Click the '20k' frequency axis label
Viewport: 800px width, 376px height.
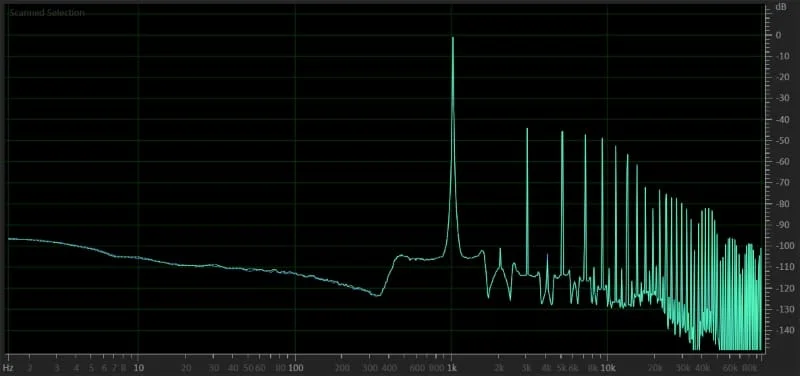point(655,367)
